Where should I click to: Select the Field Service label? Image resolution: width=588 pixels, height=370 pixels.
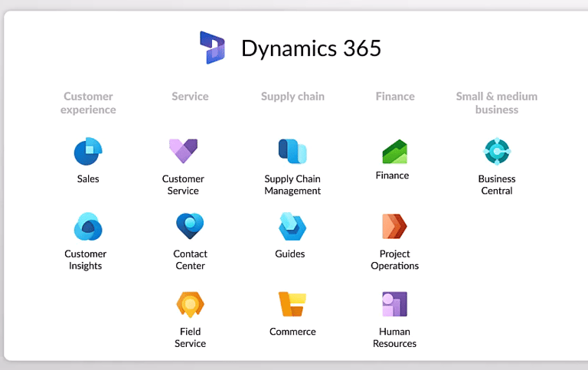pos(190,337)
